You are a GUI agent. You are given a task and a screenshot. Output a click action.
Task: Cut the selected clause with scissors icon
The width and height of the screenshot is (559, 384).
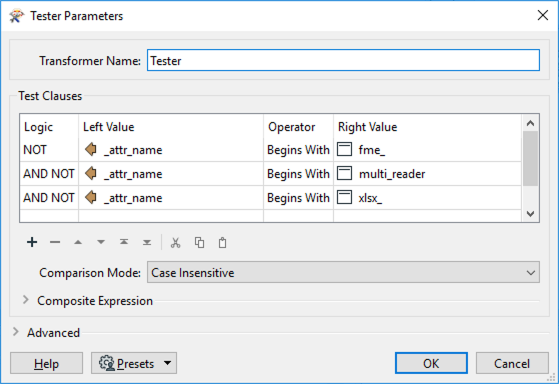click(x=175, y=243)
